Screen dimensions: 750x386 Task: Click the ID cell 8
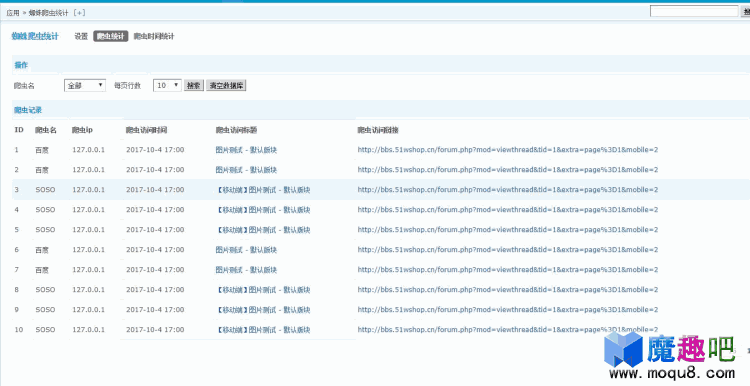(x=17, y=289)
